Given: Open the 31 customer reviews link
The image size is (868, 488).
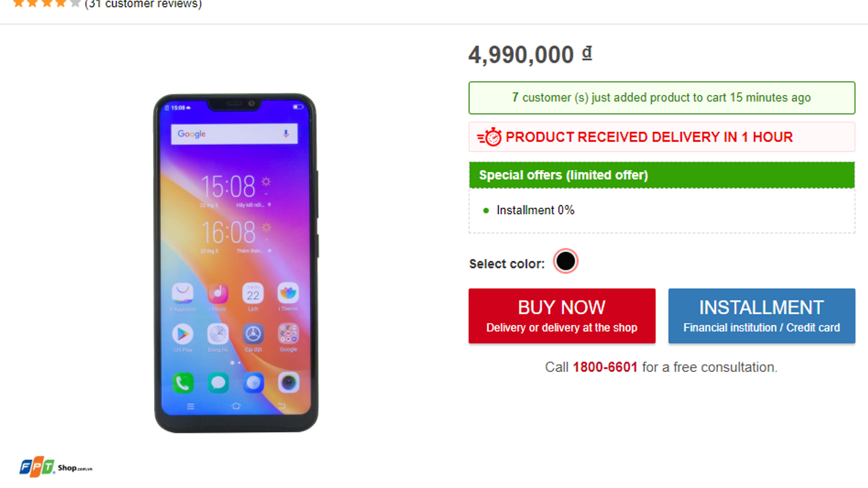Looking at the screenshot, I should [143, 4].
